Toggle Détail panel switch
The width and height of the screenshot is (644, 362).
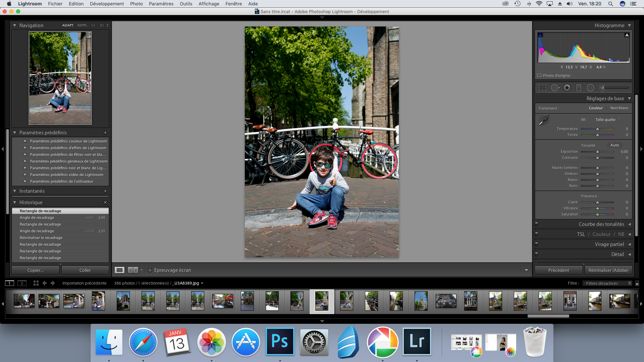[536, 254]
